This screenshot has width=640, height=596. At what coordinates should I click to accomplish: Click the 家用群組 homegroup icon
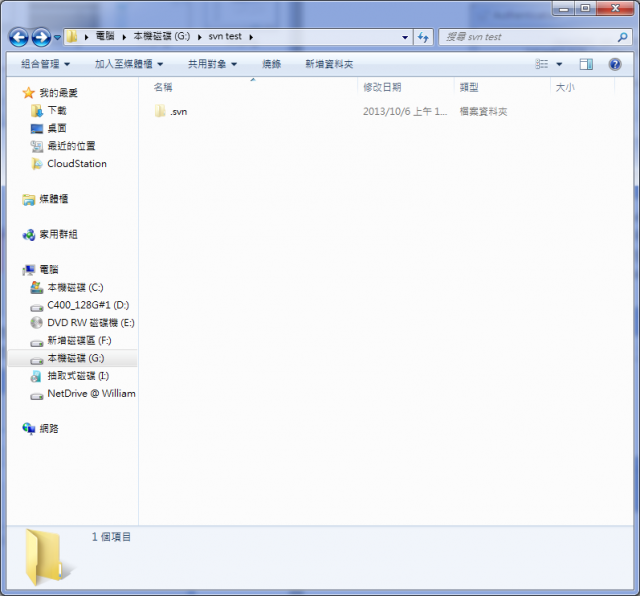pos(29,235)
